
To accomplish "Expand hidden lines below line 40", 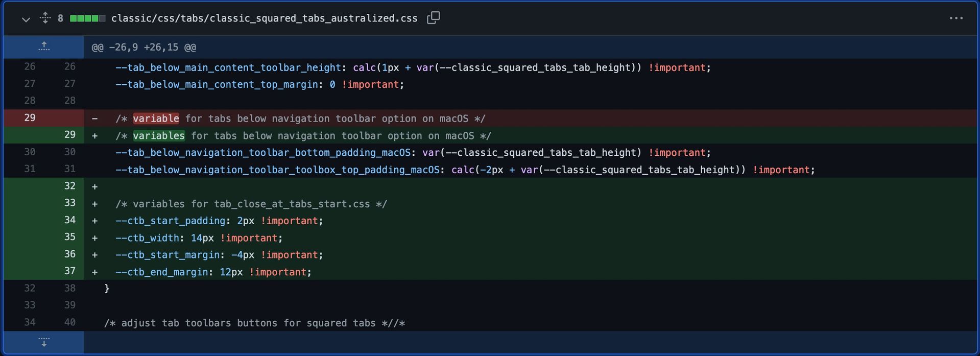I will click(x=44, y=342).
